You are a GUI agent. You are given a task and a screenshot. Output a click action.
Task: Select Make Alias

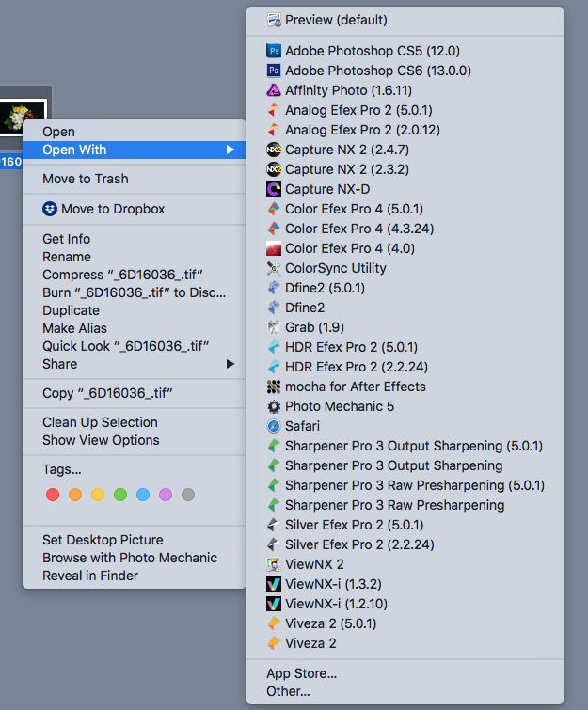135,328
